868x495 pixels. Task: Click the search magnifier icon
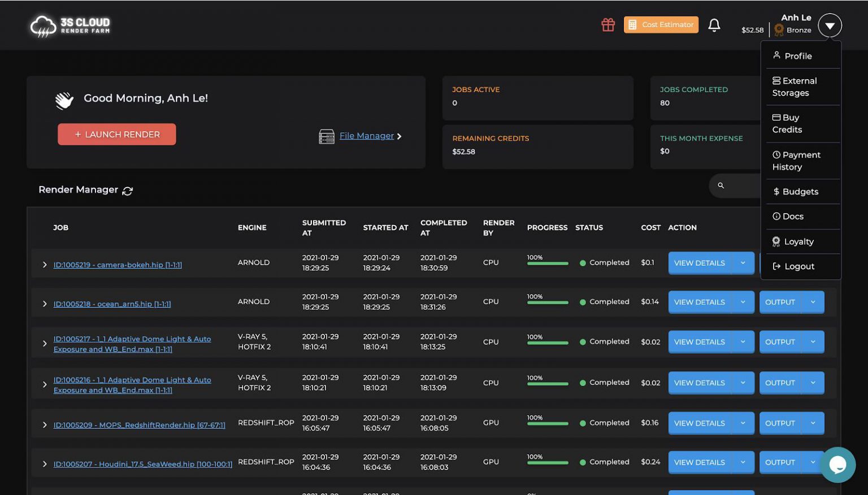pyautogui.click(x=721, y=185)
